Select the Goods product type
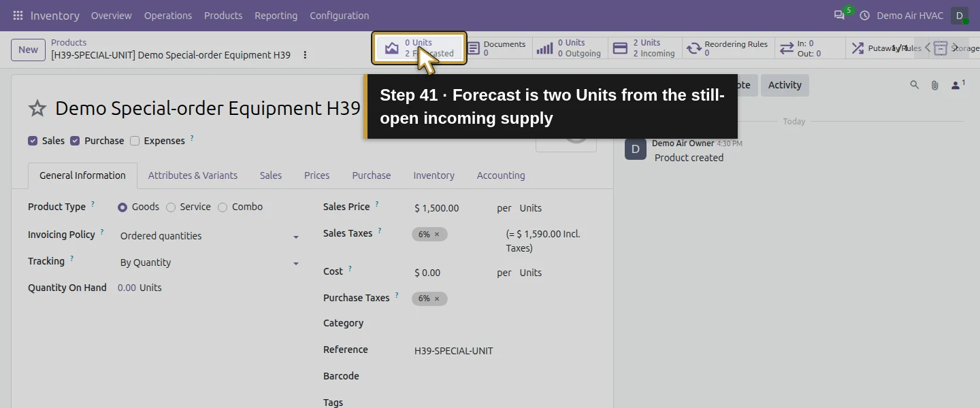The width and height of the screenshot is (980, 408). [x=122, y=207]
